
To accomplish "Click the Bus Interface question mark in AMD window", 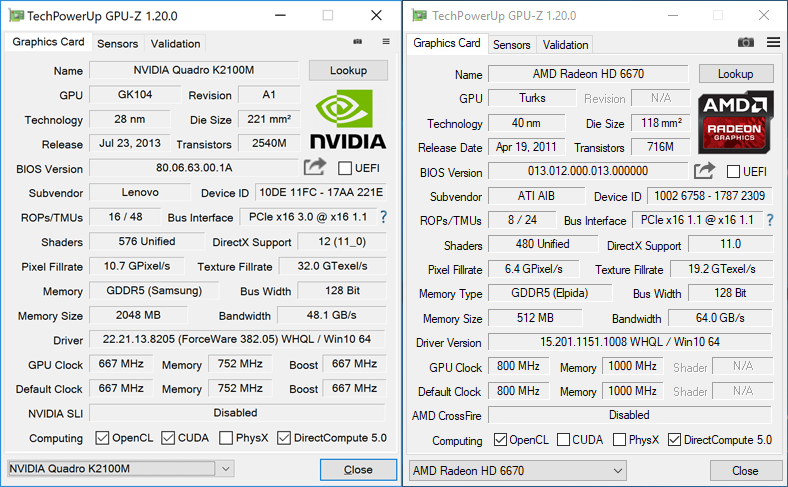I will (769, 220).
